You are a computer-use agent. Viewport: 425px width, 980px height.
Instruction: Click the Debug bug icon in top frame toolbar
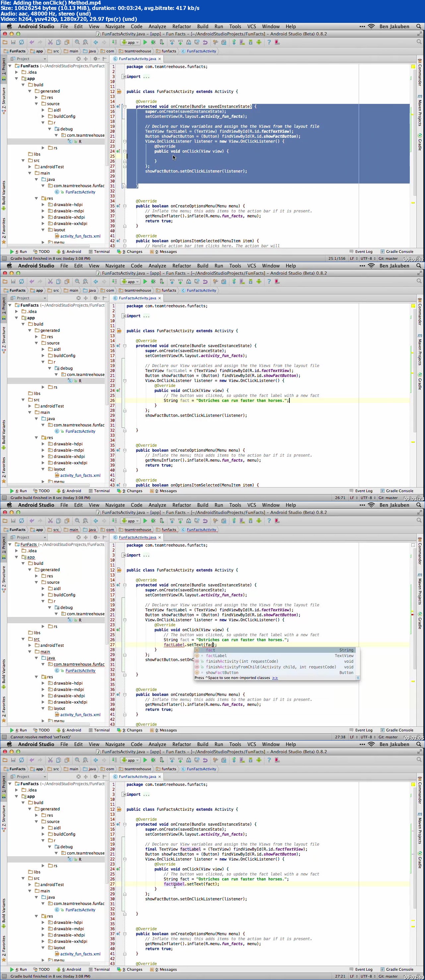click(153, 42)
